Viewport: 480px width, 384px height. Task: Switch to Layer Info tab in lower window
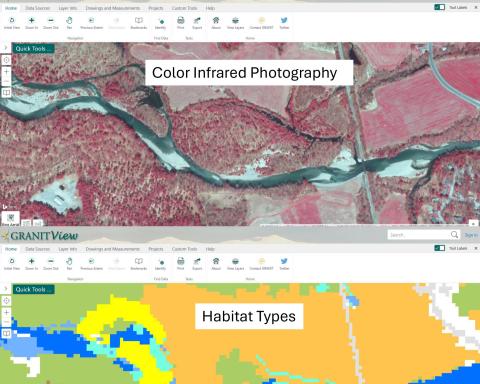pos(68,249)
